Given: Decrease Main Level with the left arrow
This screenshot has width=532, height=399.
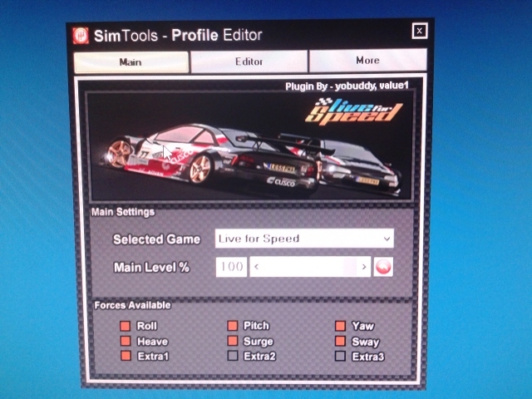Looking at the screenshot, I should (257, 267).
